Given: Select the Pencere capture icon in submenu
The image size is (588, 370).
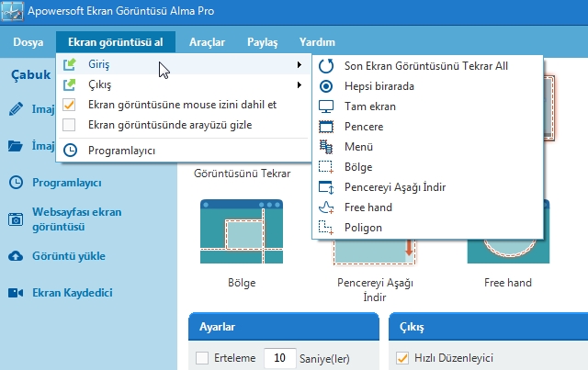Looking at the screenshot, I should tap(325, 127).
